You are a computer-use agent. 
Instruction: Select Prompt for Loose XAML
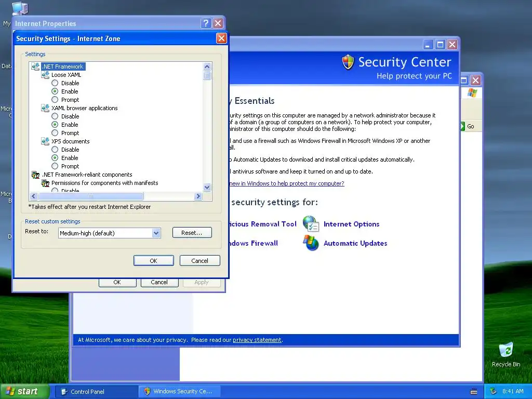[x=55, y=100]
